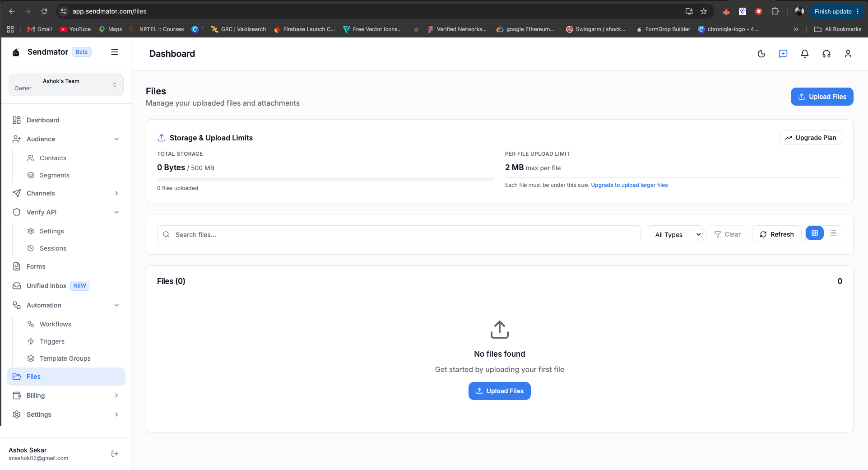Focus the Search files input
Viewport: 868px width, 470px height.
(x=399, y=234)
